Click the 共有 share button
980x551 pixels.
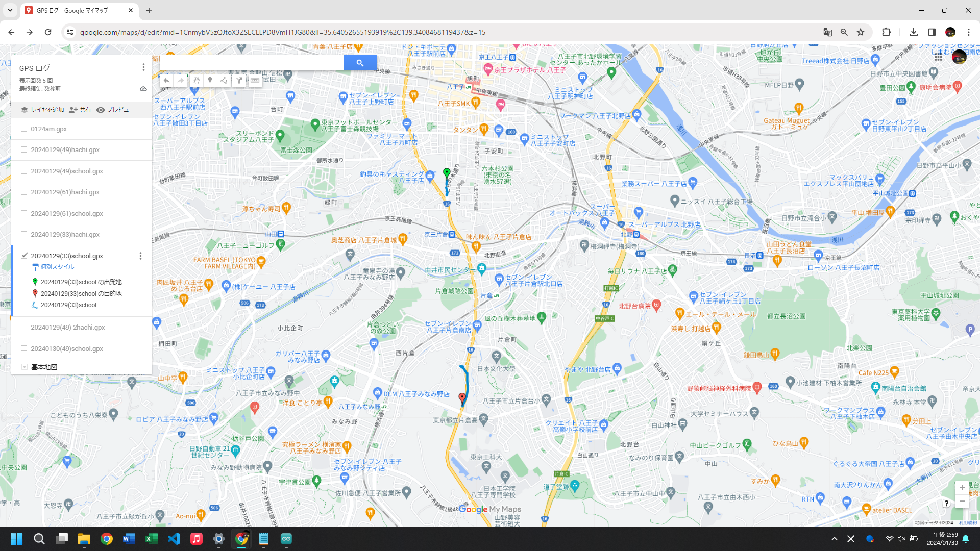click(80, 110)
